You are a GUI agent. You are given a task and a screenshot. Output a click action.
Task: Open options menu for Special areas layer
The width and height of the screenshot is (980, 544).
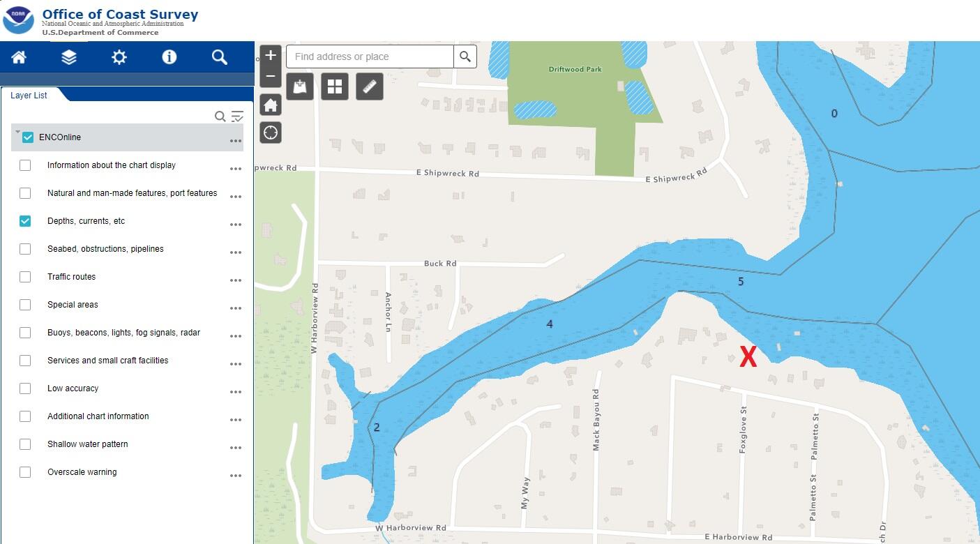tap(236, 308)
